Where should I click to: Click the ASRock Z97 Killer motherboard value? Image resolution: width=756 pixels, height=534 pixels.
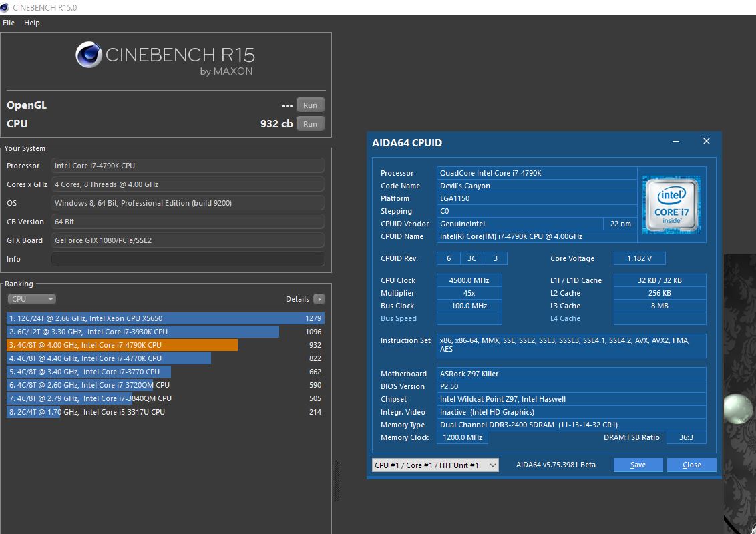pos(571,374)
